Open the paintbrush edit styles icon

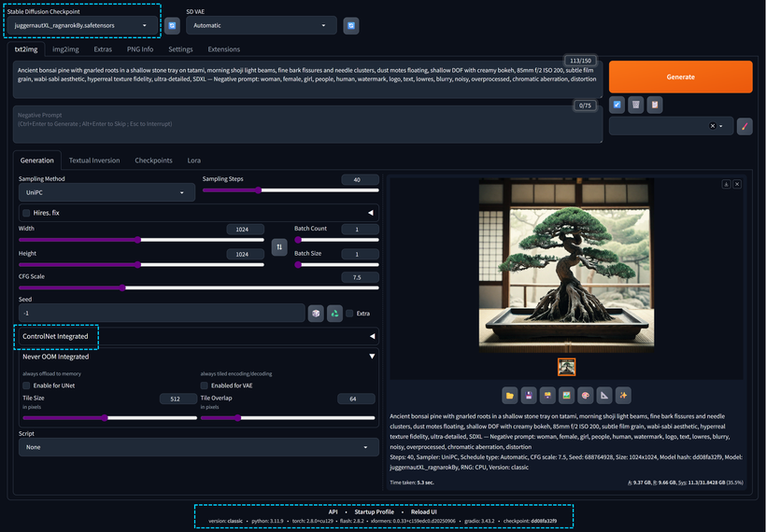click(x=745, y=126)
